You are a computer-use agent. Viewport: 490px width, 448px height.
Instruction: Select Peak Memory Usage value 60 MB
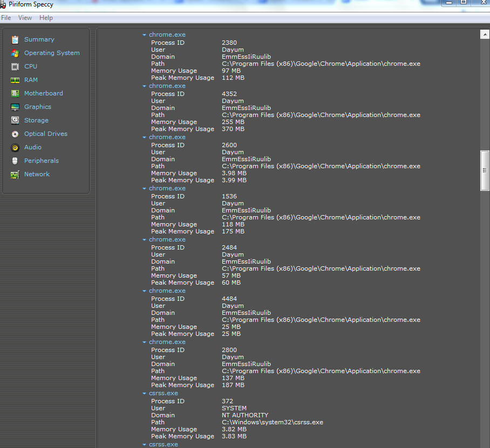point(232,282)
